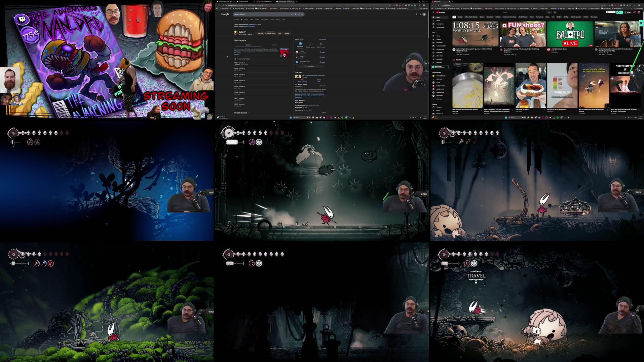Start Google voice search with microphone icon
Image resolution: width=644 pixels, height=362 pixels.
pos(295,14)
